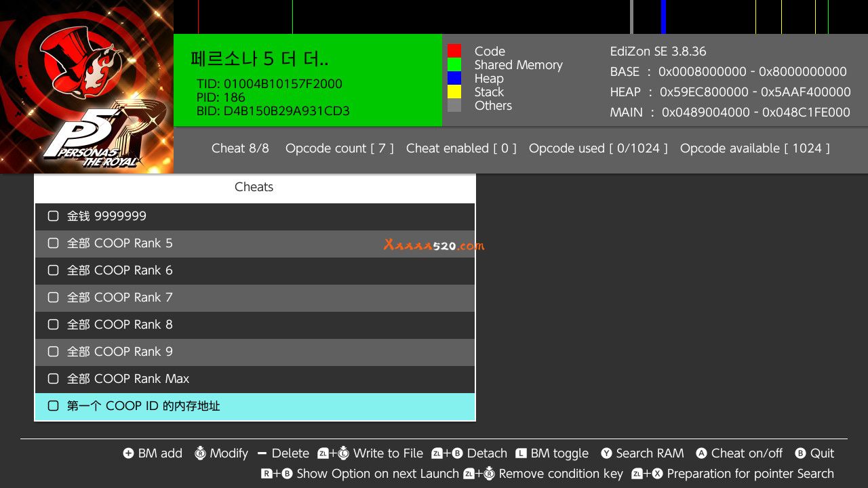The width and height of the screenshot is (868, 488).
Task: Toggle 全部 COOP Rank 8 checkbox
Action: coord(53,325)
